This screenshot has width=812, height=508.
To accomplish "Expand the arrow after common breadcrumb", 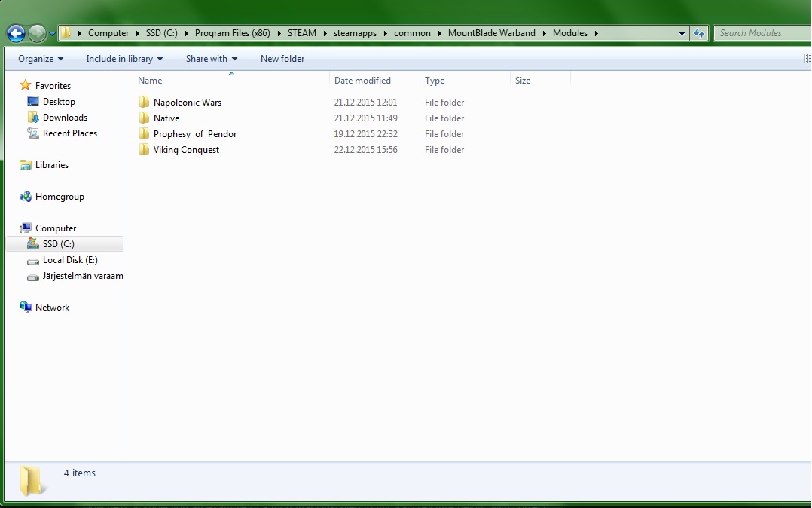I will (x=440, y=34).
